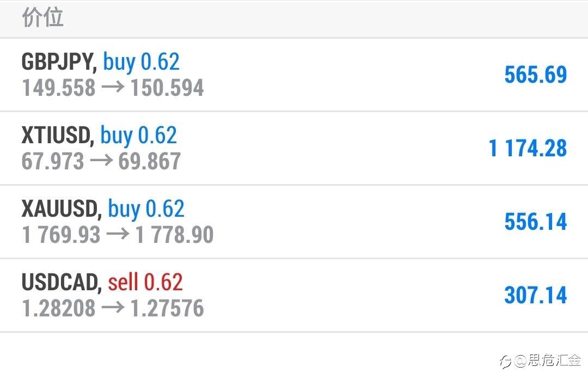Select the 价位 section header

(x=43, y=17)
